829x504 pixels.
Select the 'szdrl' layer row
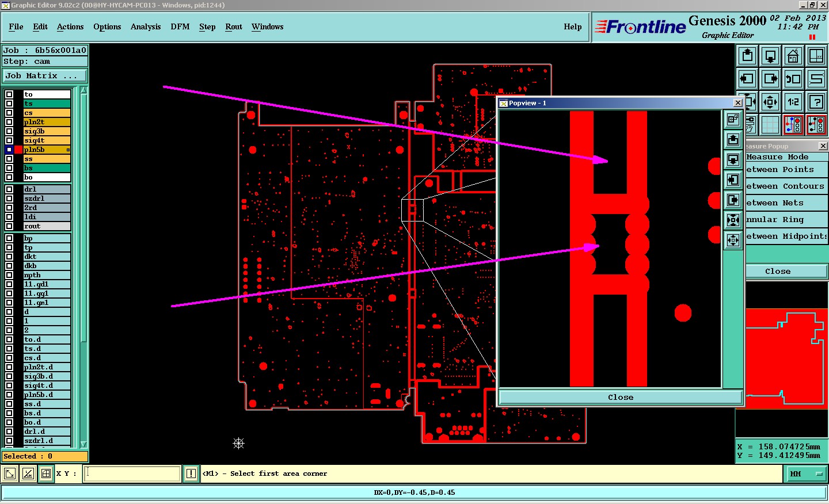point(47,198)
